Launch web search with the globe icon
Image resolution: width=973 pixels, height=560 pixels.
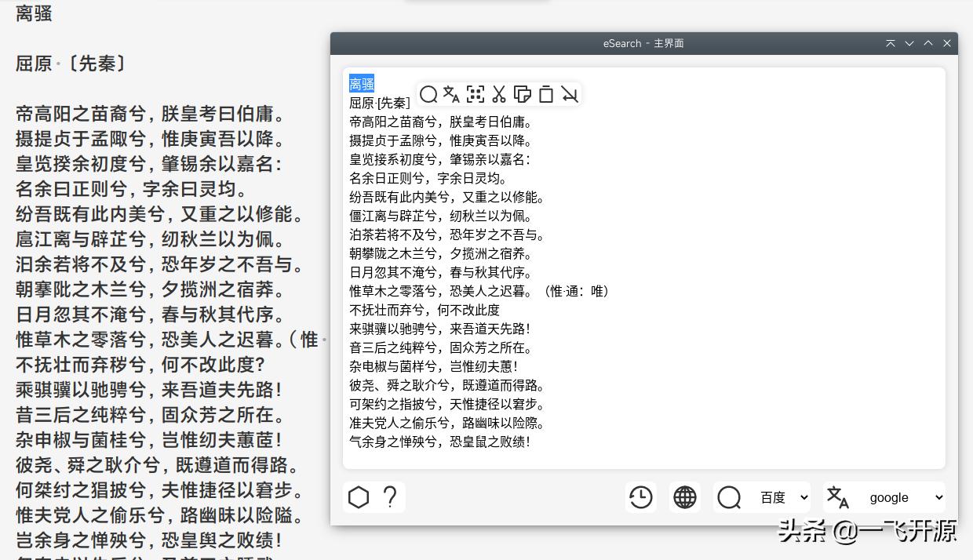[684, 497]
